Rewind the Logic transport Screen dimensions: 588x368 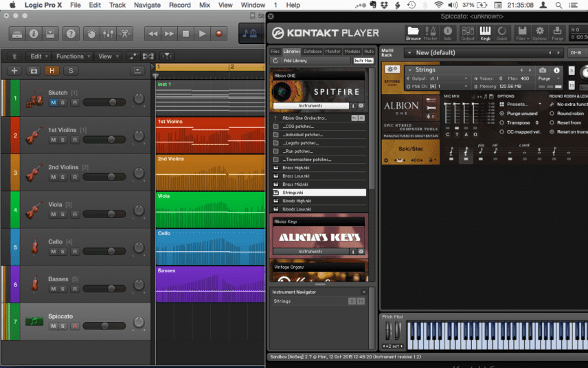pyautogui.click(x=152, y=34)
